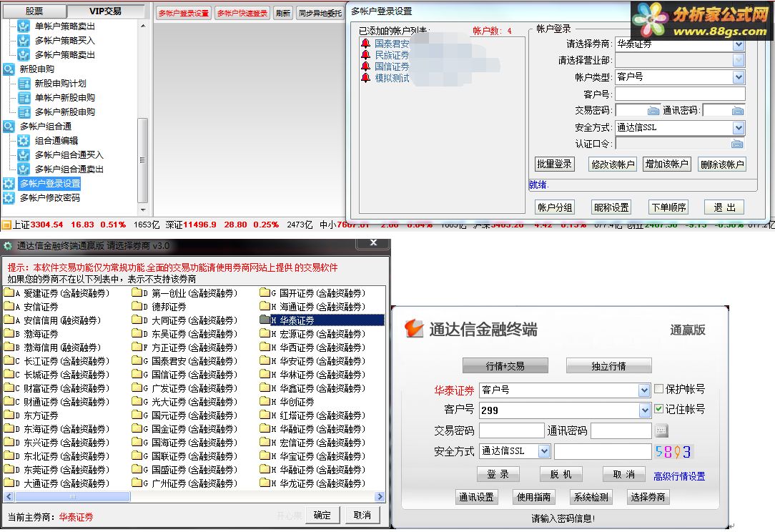Click the 单帐户新股申购 icon

tap(23, 98)
